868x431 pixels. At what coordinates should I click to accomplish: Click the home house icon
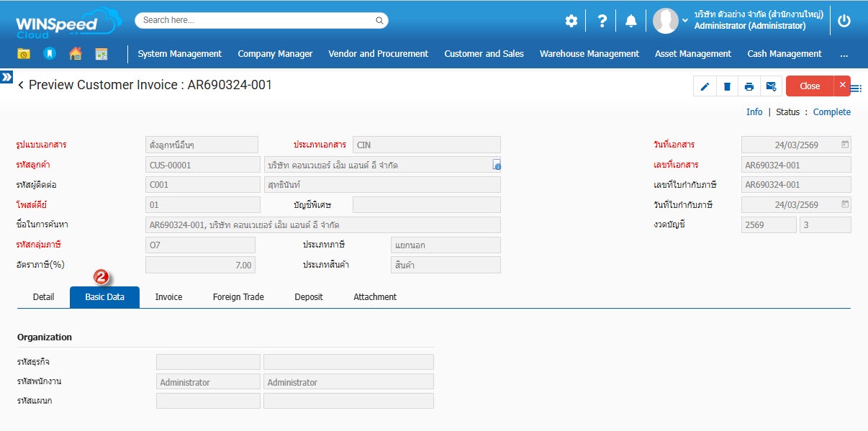[x=76, y=54]
